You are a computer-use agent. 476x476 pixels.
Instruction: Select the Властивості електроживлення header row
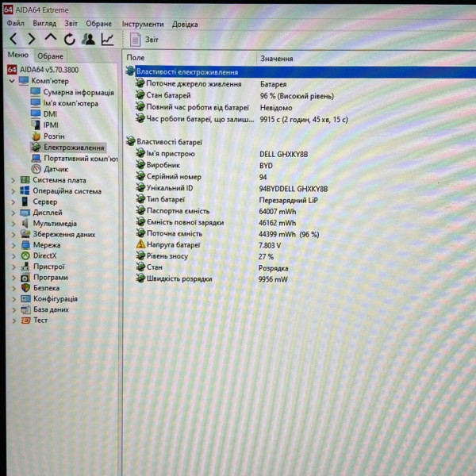point(300,72)
